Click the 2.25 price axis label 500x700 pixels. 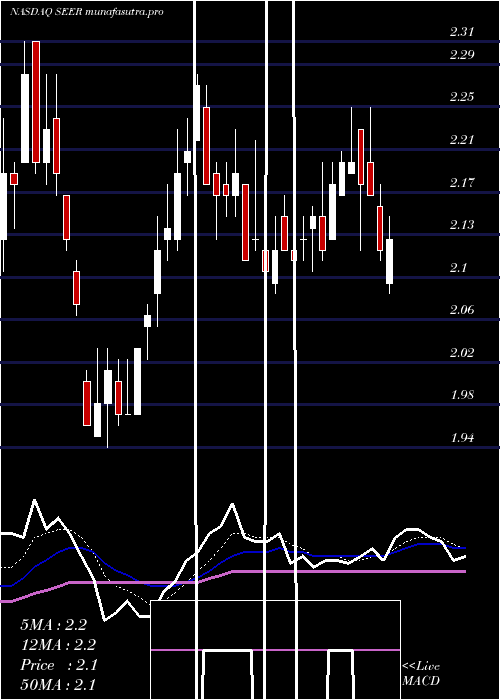461,97
